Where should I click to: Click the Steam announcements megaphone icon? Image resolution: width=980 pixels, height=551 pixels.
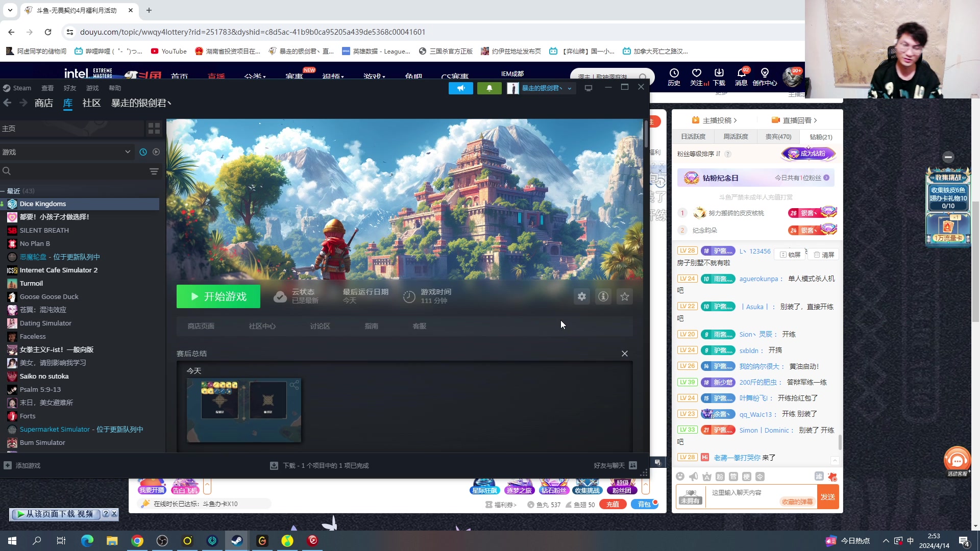[461, 88]
